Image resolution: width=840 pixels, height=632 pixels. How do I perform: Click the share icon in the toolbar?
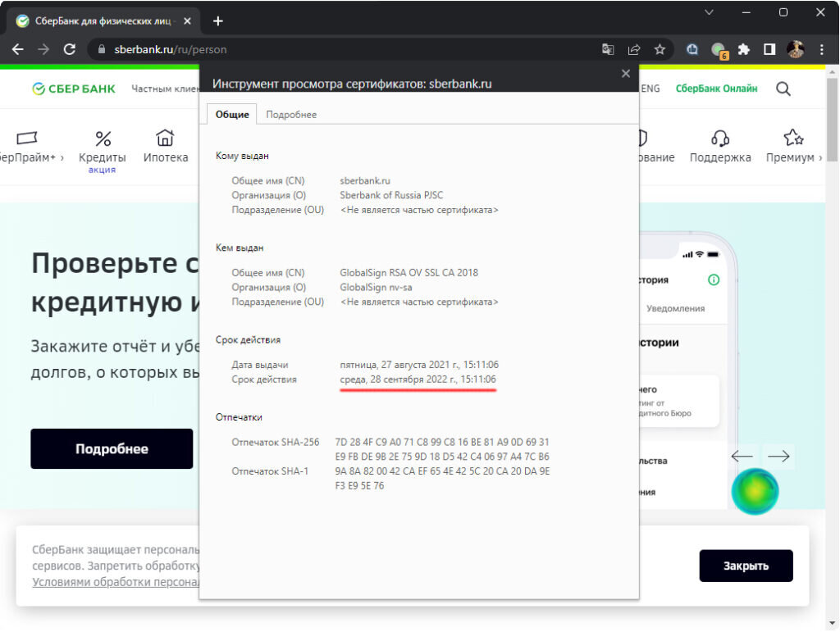[x=633, y=49]
